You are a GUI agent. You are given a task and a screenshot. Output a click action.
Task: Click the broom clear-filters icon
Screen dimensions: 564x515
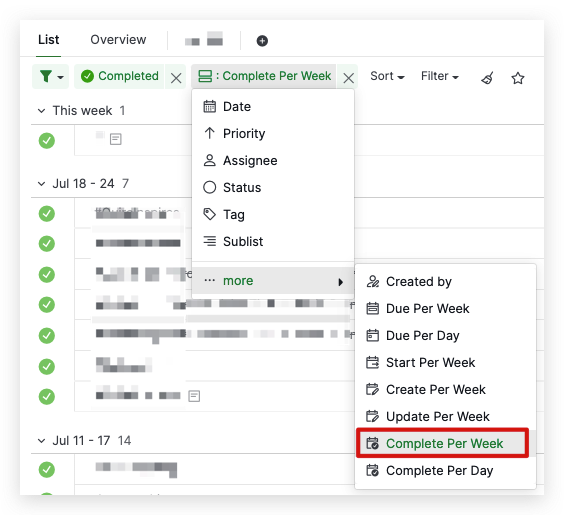tap(487, 77)
